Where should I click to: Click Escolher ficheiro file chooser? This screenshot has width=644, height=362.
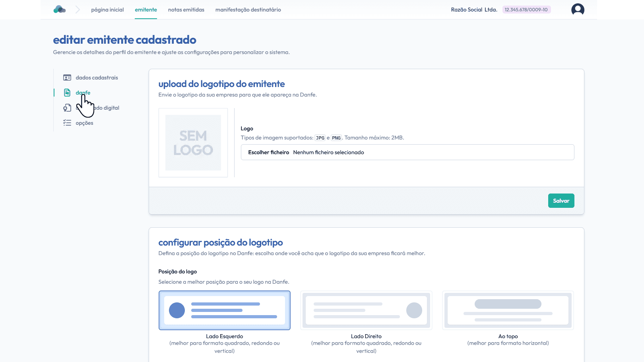(x=269, y=152)
